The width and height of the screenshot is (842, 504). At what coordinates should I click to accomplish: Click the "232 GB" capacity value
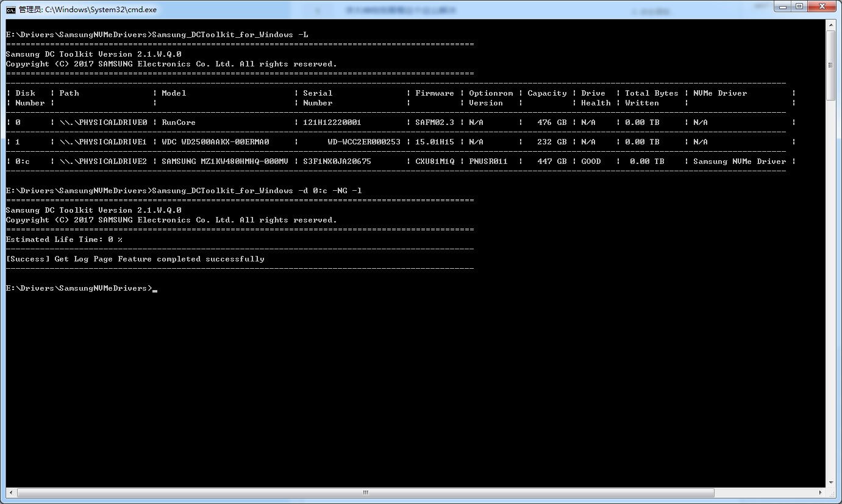(552, 142)
